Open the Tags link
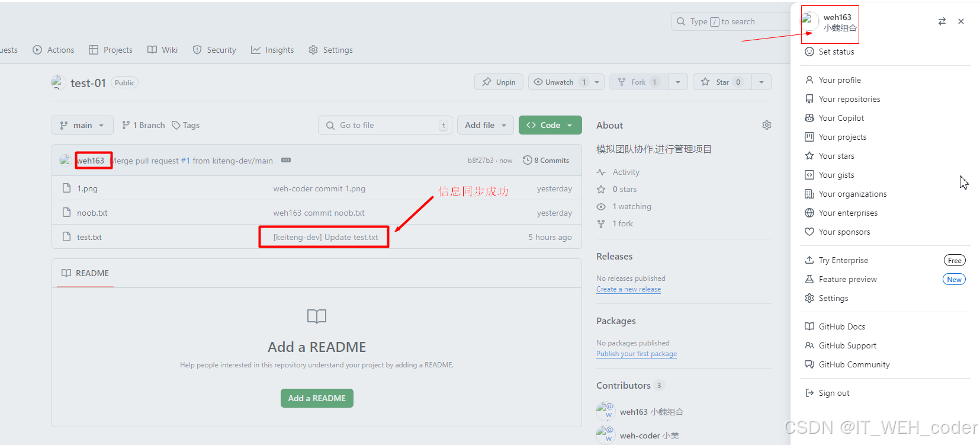 pyautogui.click(x=185, y=125)
